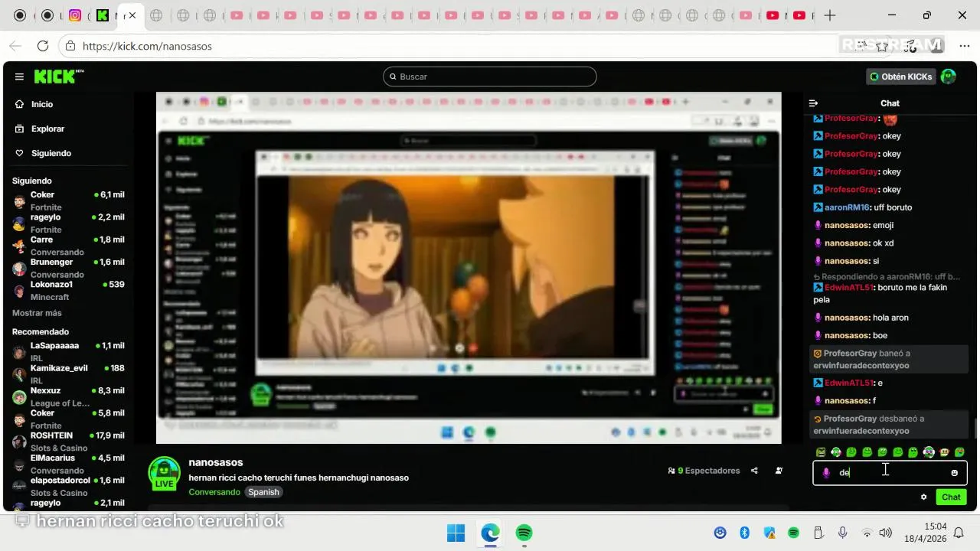Open the notifications bell in taskbar
The height and width of the screenshot is (551, 980).
(959, 533)
